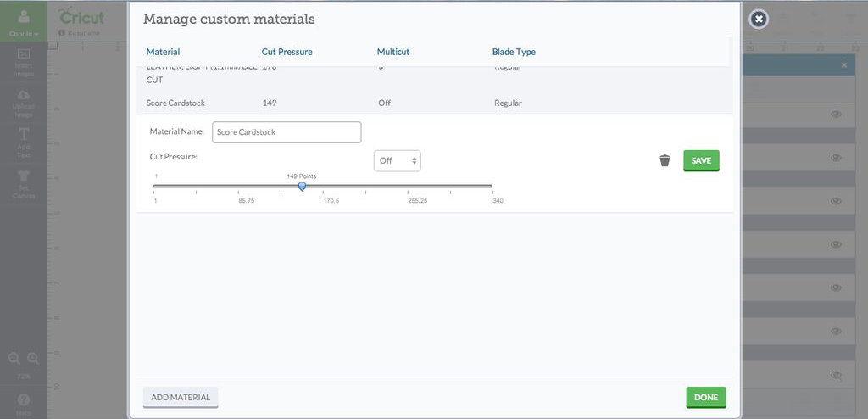868x419 pixels.
Task: Open the Insert Images sidebar tool
Action: click(x=24, y=63)
